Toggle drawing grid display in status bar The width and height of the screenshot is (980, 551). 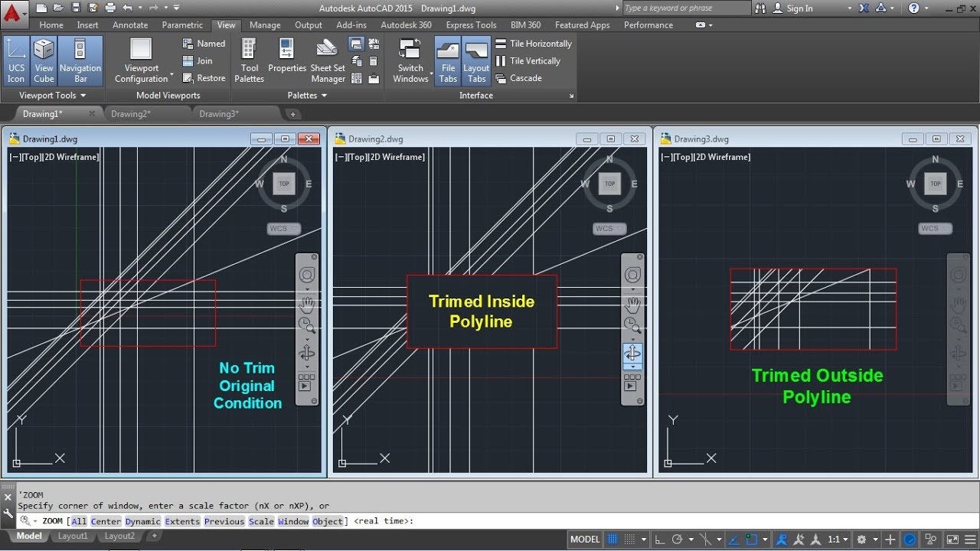(x=614, y=539)
